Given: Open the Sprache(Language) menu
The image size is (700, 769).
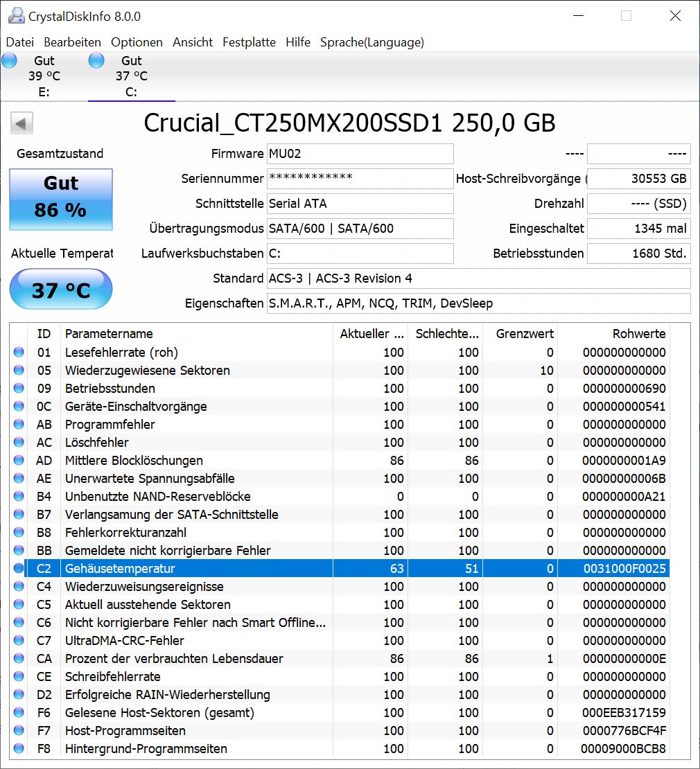Looking at the screenshot, I should pyautogui.click(x=372, y=42).
